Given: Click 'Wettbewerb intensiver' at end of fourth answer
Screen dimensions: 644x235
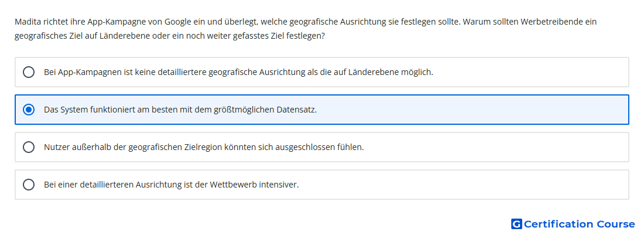Looking at the screenshot, I should tap(254, 185).
